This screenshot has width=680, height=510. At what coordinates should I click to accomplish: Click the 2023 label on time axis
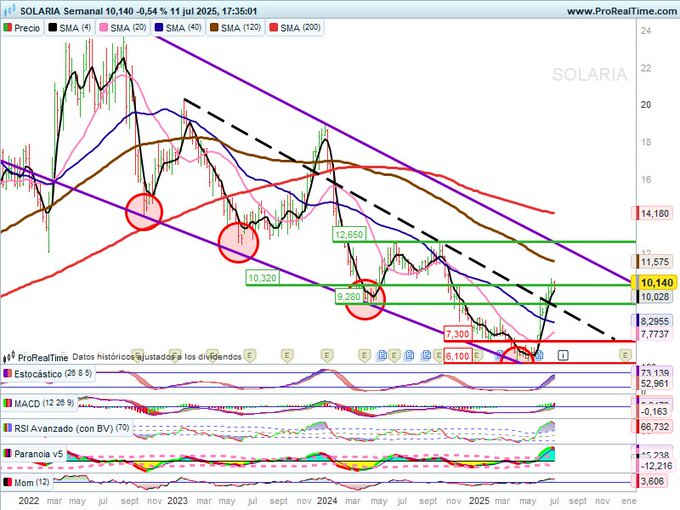pyautogui.click(x=177, y=500)
